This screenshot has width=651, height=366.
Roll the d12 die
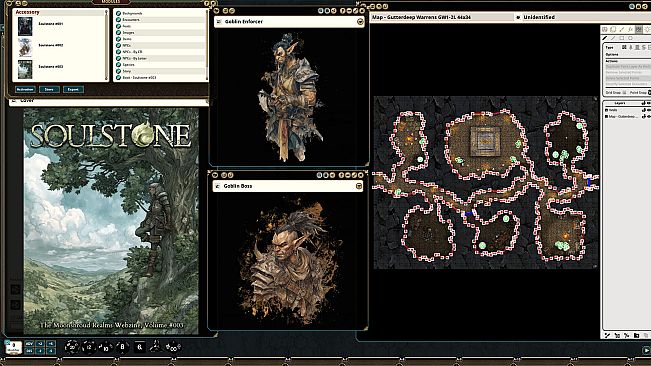[89, 347]
